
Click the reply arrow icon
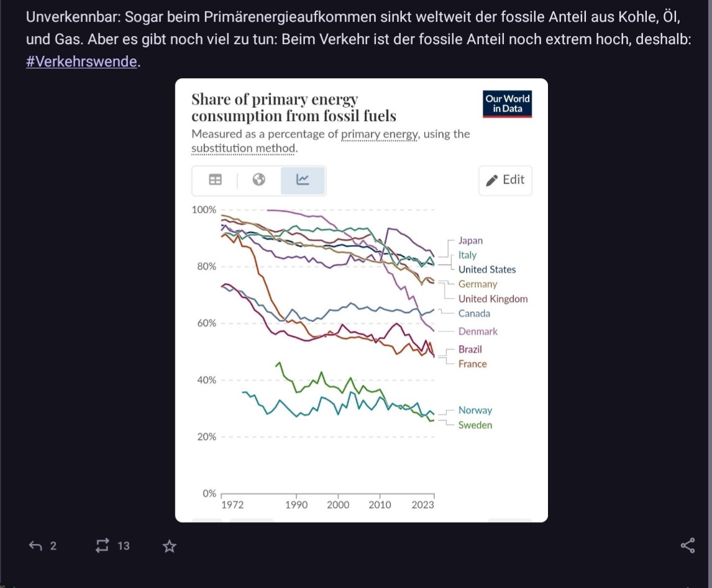pos(37,546)
